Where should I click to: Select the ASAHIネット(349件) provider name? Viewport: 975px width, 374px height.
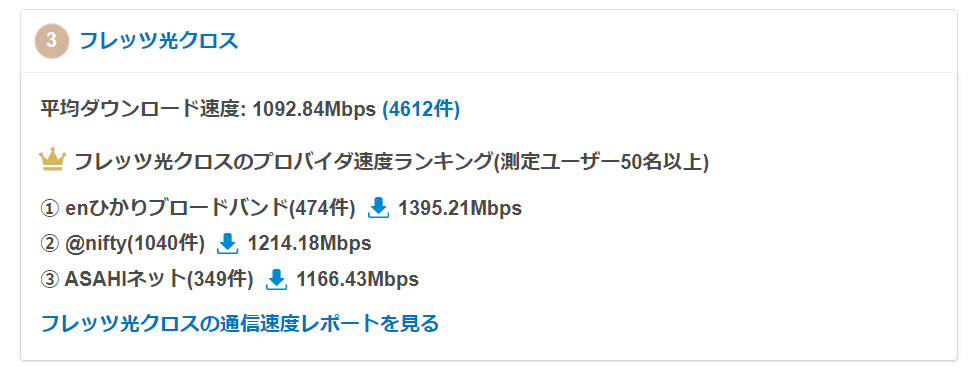[x=159, y=280]
